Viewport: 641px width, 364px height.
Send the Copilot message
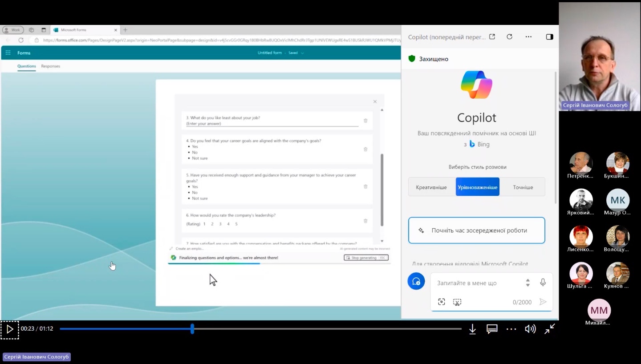coord(543,302)
